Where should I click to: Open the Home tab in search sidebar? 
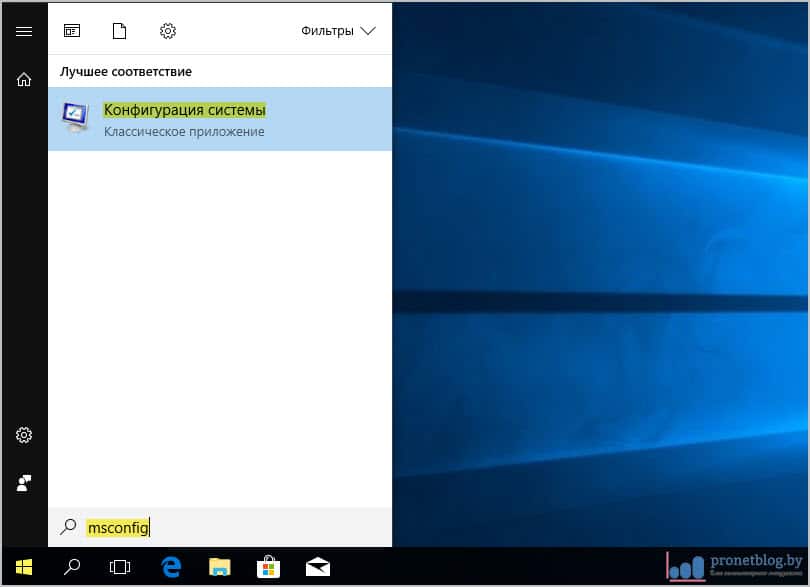click(x=24, y=80)
